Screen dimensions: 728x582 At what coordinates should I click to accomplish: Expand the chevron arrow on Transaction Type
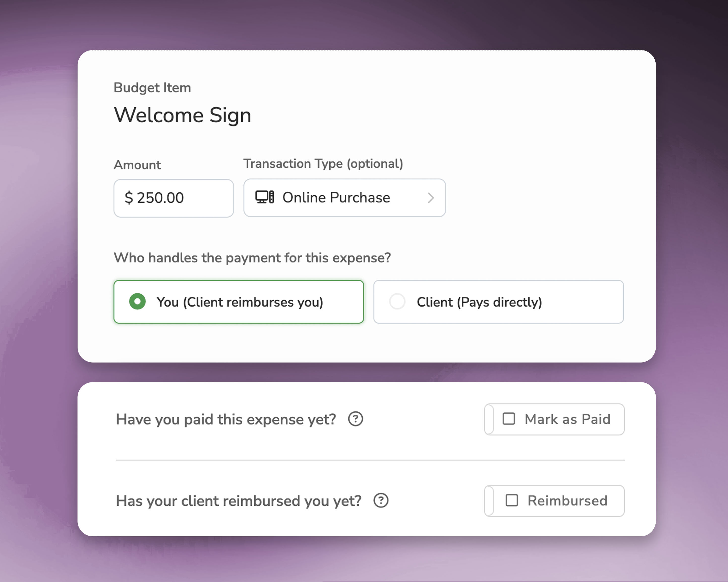(x=430, y=198)
